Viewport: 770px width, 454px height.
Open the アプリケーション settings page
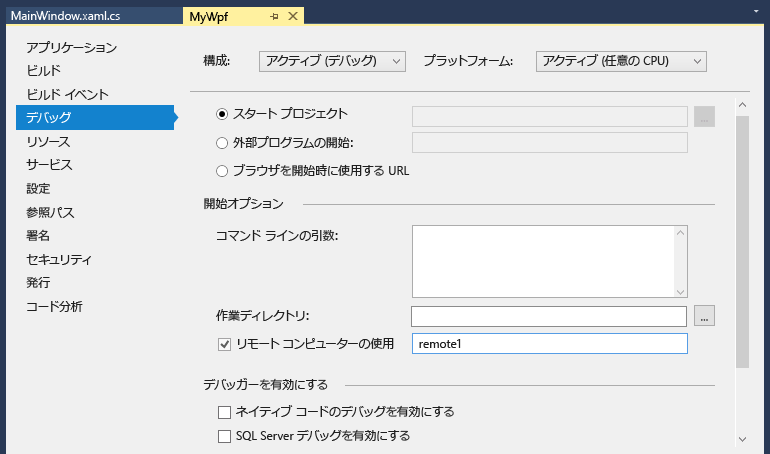72,48
